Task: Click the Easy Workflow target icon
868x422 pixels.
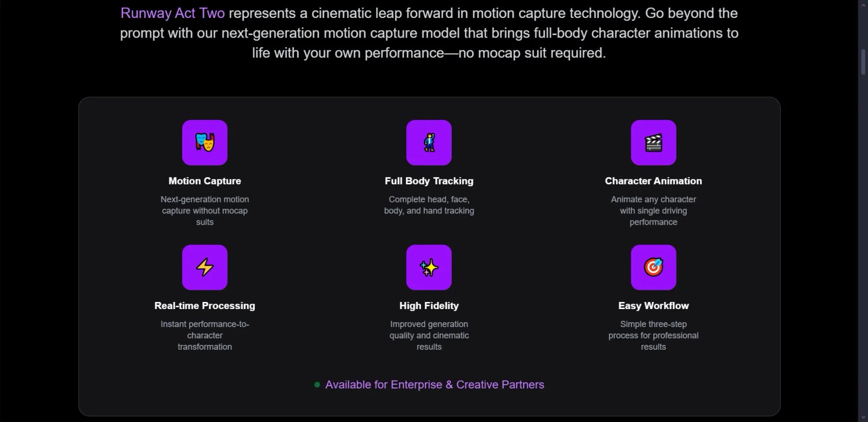Action: (653, 267)
